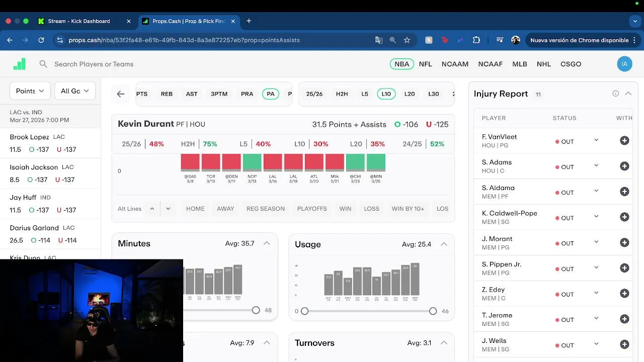644x362 pixels.
Task: Click the browser back arrow
Action: click(10, 40)
